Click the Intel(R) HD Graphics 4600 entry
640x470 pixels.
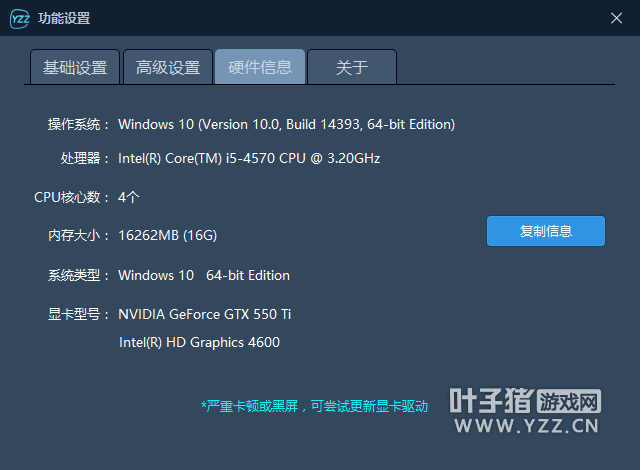(199, 343)
